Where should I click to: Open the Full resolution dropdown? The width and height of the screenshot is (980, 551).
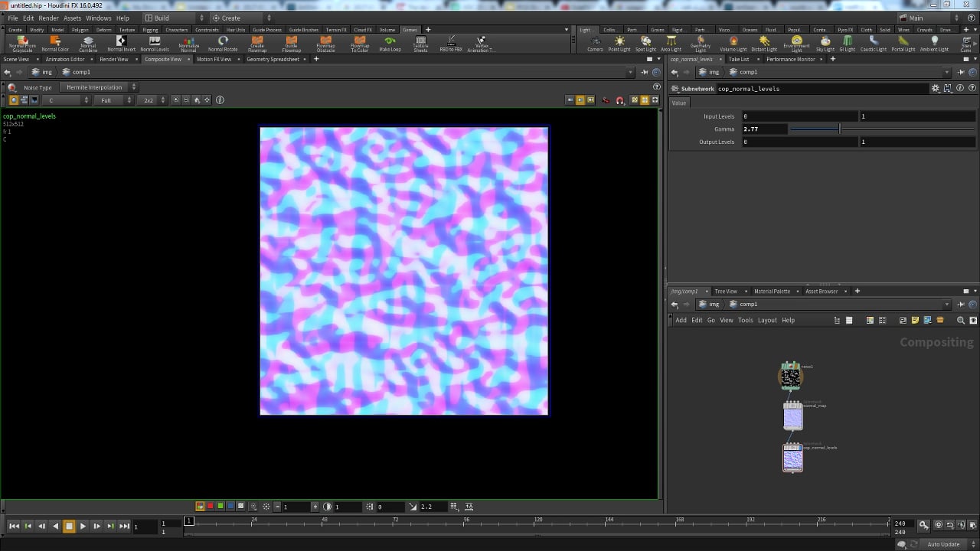(x=115, y=100)
